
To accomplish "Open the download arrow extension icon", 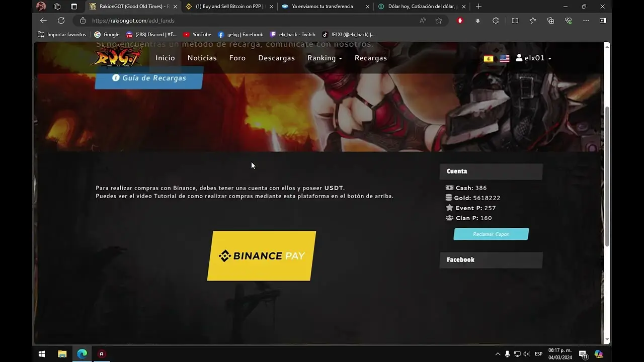I will click(477, 21).
